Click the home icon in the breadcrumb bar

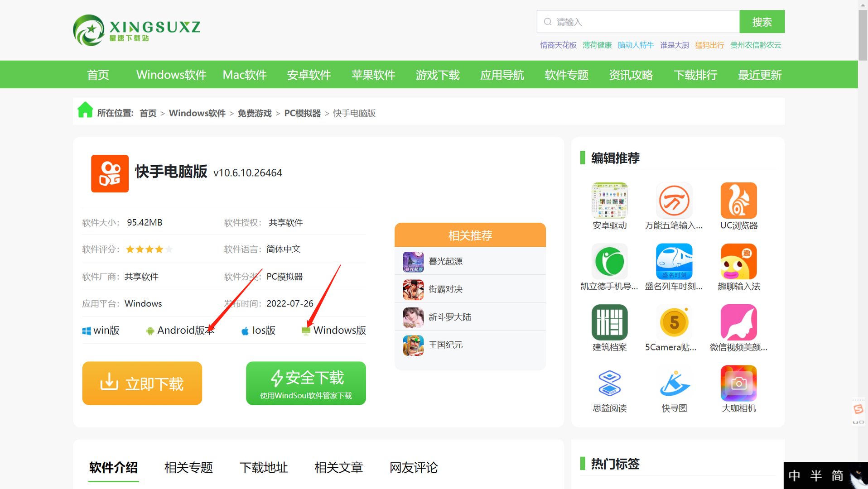(x=85, y=110)
